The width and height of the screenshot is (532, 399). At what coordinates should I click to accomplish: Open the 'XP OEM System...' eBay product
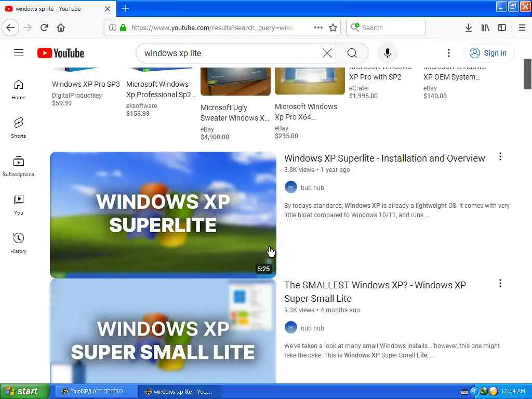pos(451,77)
